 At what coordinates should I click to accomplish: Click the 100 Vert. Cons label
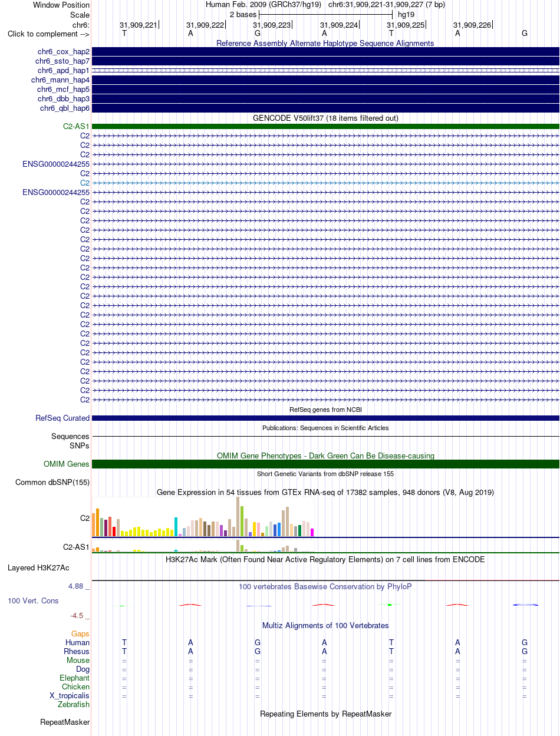(33, 601)
